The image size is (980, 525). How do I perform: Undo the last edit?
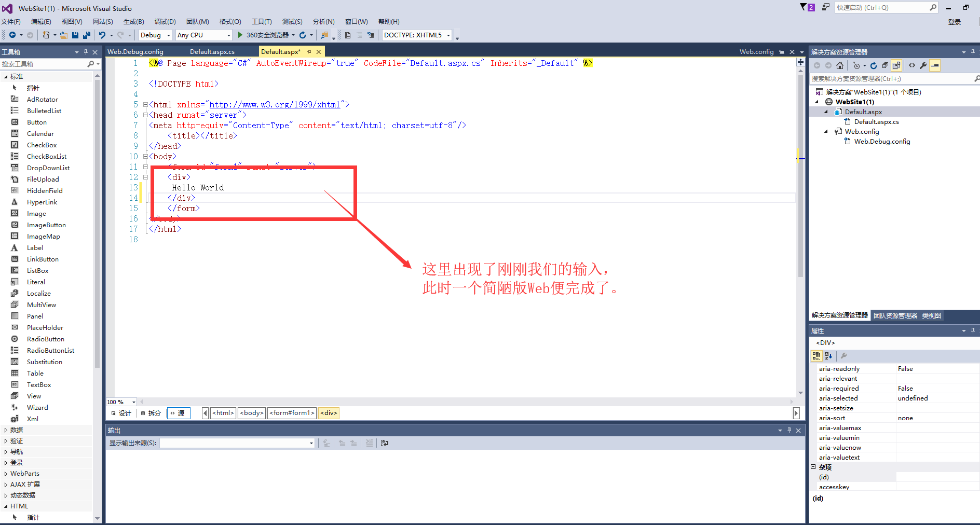(x=102, y=35)
